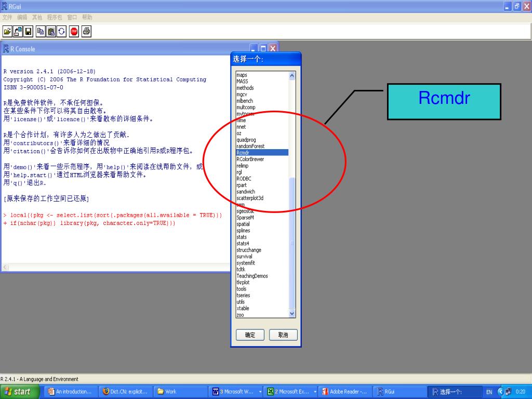Select maps in the package list
532x399 pixels.
(x=262, y=75)
